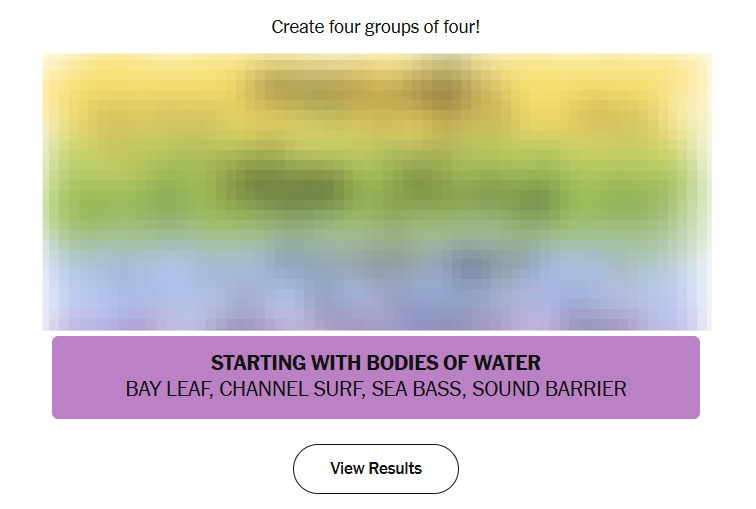Click the word "Results" on the button
Image resolution: width=756 pixels, height=509 pixels.
tap(396, 469)
